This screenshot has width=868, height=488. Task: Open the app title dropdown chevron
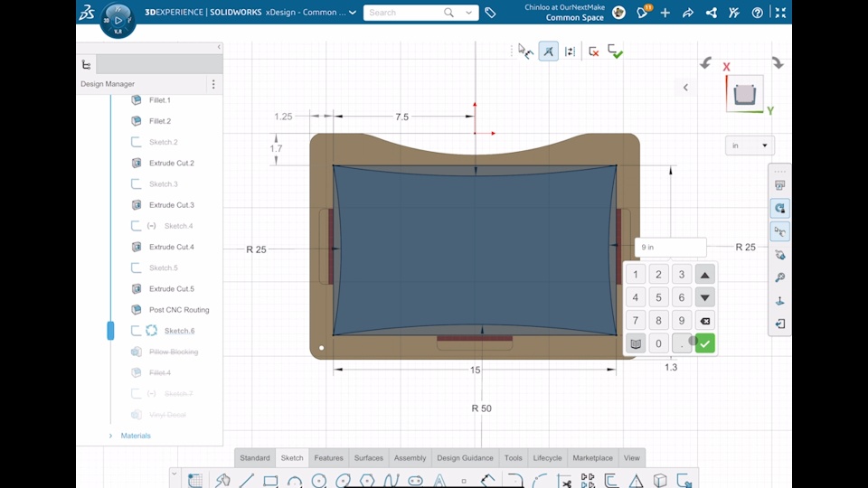[353, 12]
